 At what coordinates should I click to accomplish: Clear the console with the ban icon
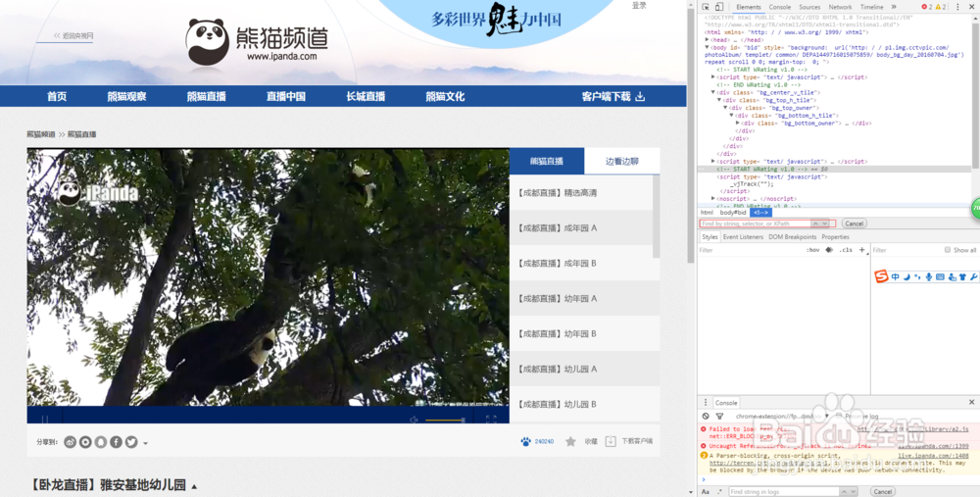pos(706,416)
